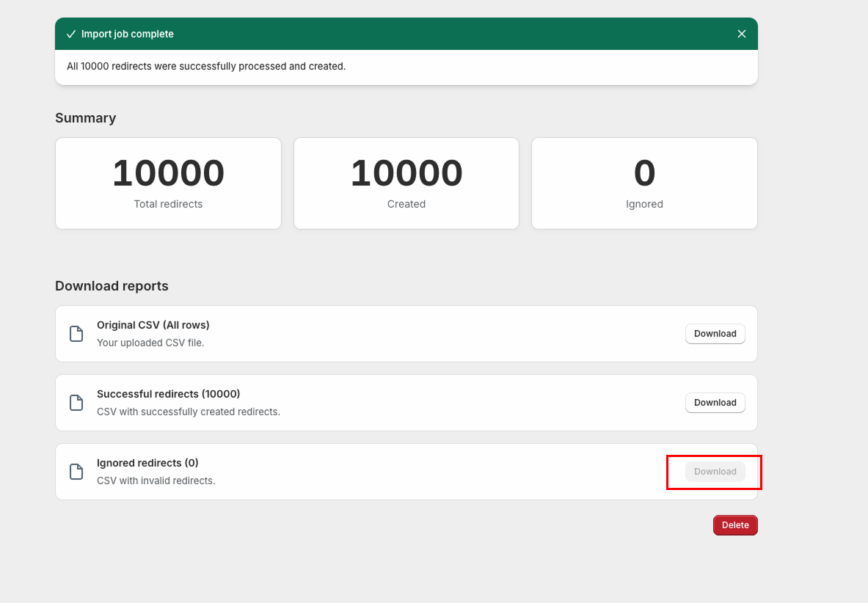The image size is (868, 603).
Task: Click the file icon beside Original CSV
Action: coord(76,333)
